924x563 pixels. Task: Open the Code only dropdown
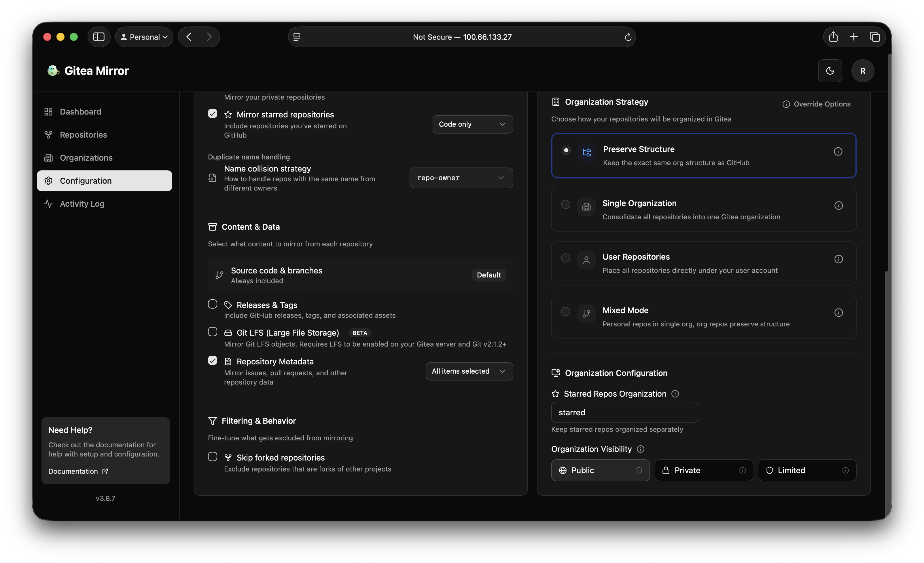click(472, 124)
